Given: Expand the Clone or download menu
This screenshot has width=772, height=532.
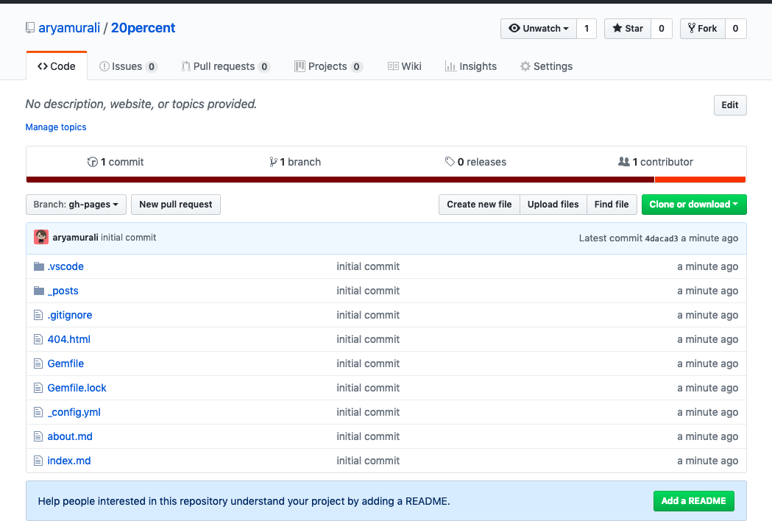Looking at the screenshot, I should pyautogui.click(x=694, y=205).
